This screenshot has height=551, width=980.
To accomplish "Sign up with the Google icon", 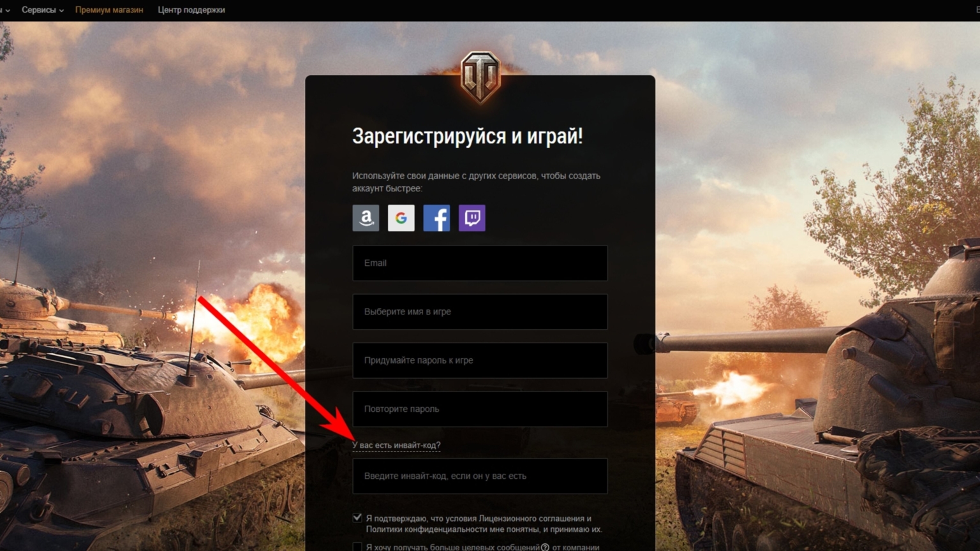I will (x=401, y=218).
